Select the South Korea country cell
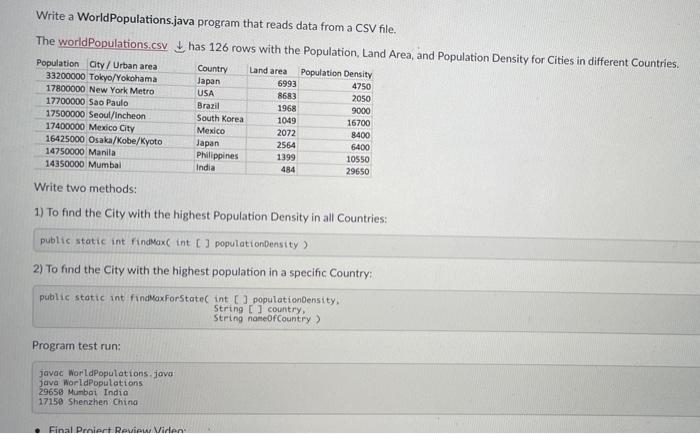This screenshot has width=700, height=434. tap(220, 119)
